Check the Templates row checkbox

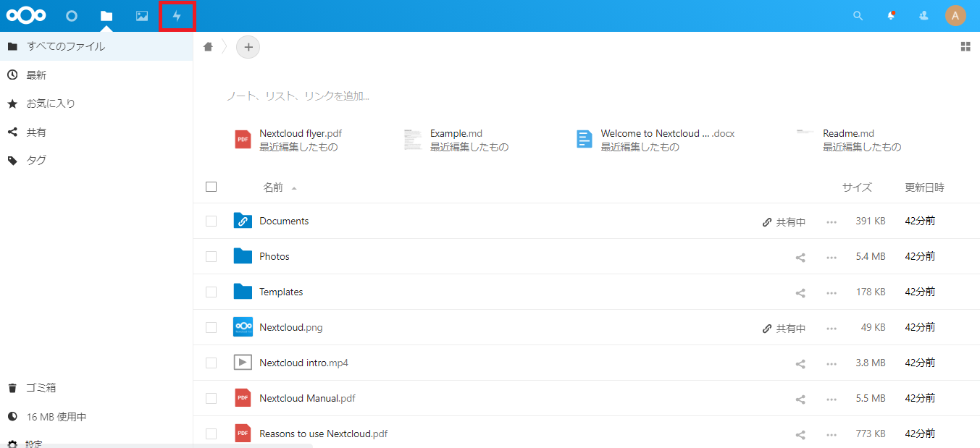pyautogui.click(x=212, y=292)
